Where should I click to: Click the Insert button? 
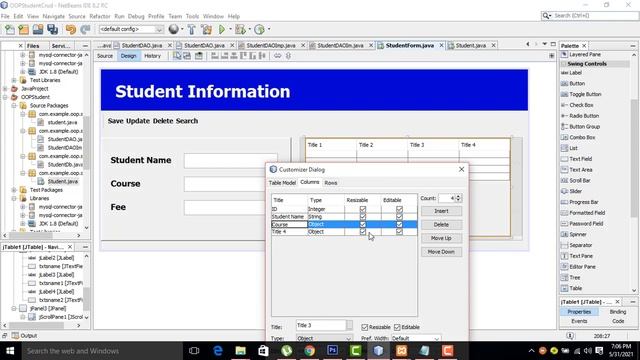(441, 211)
